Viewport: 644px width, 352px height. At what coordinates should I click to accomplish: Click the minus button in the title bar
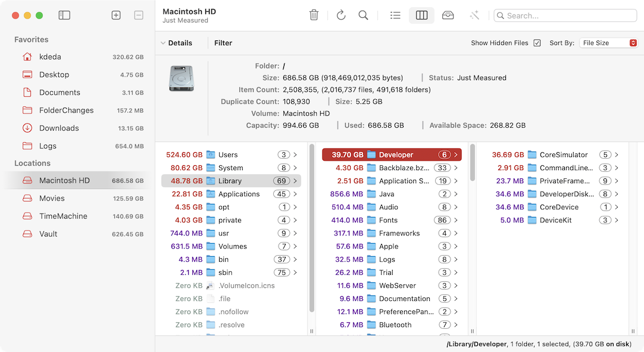pos(139,15)
